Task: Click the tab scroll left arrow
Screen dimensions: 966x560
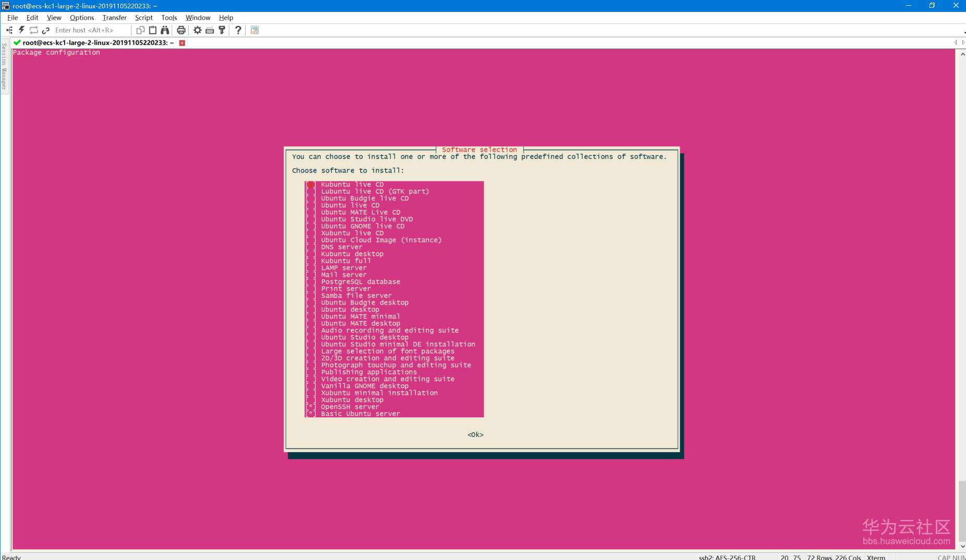Action: tap(956, 42)
